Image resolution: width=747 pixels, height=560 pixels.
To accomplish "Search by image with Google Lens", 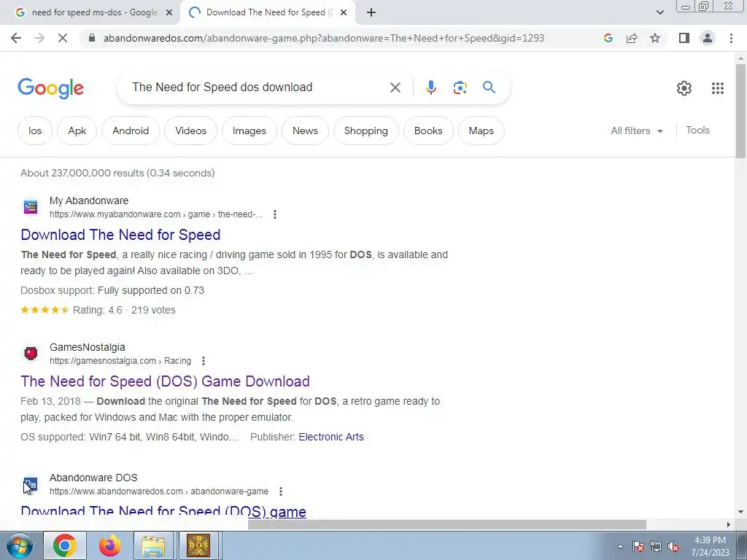I will pos(460,87).
